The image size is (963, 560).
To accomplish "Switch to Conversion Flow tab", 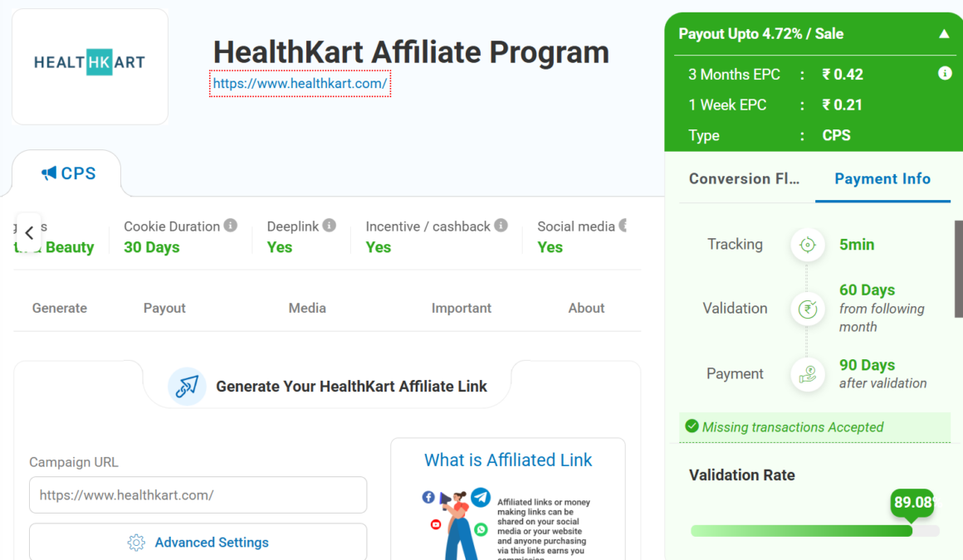I will [745, 179].
